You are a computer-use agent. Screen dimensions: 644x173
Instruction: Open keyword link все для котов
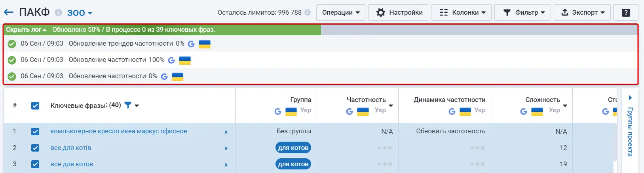tap(72, 164)
